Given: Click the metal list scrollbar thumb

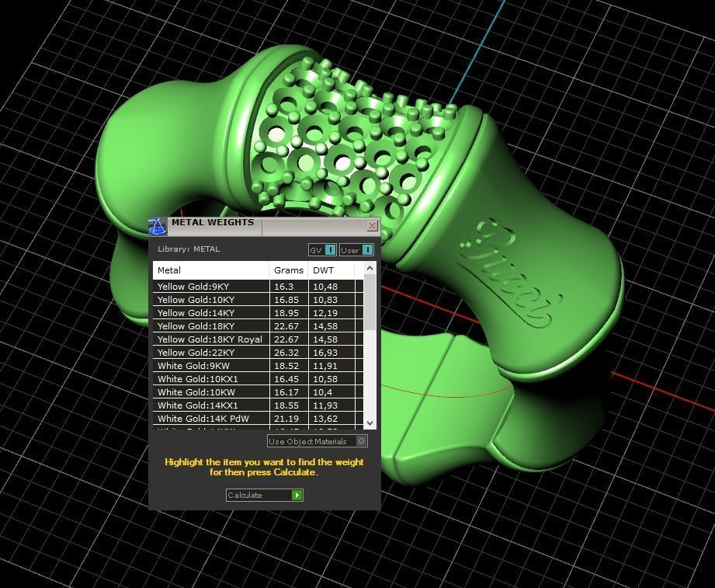Looking at the screenshot, I should [370, 303].
